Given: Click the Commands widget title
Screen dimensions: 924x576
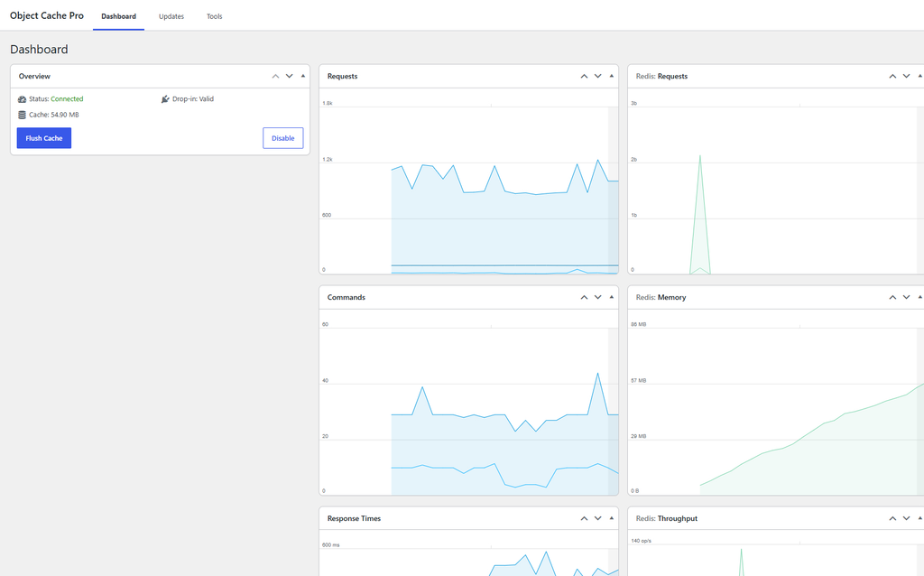Looking at the screenshot, I should point(346,297).
